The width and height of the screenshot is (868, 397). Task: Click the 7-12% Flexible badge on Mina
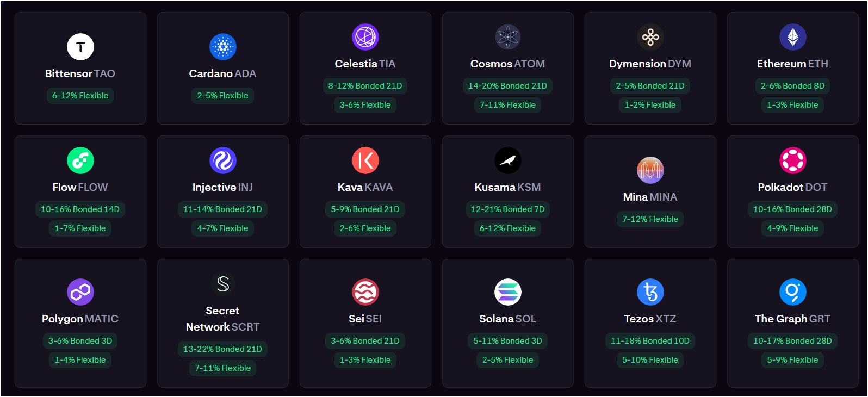[x=650, y=219]
